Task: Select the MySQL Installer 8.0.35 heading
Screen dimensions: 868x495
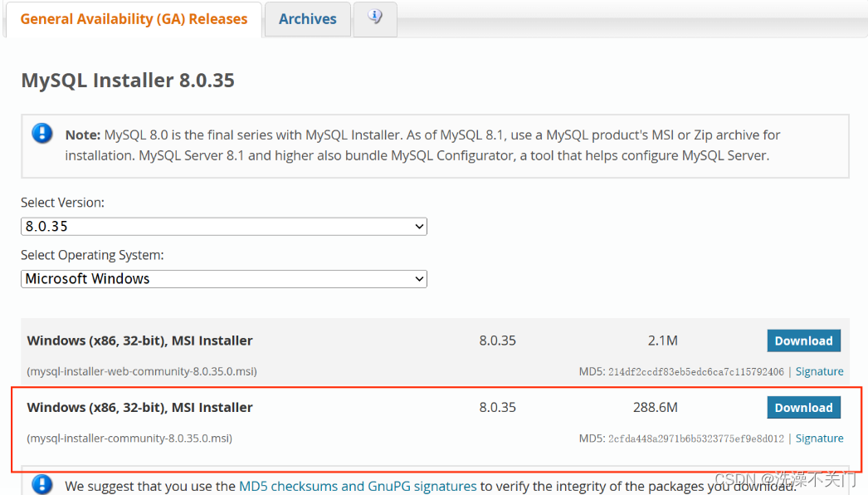Action: coord(128,81)
